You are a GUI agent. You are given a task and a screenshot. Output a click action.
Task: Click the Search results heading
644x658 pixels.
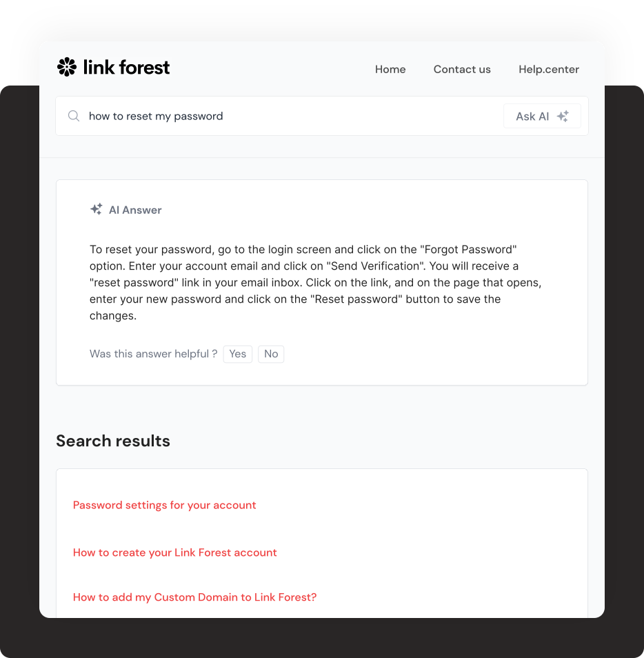coord(113,441)
